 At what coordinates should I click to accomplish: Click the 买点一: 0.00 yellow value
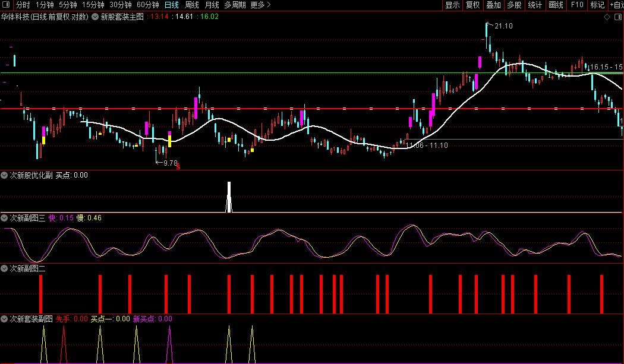(x=110, y=319)
